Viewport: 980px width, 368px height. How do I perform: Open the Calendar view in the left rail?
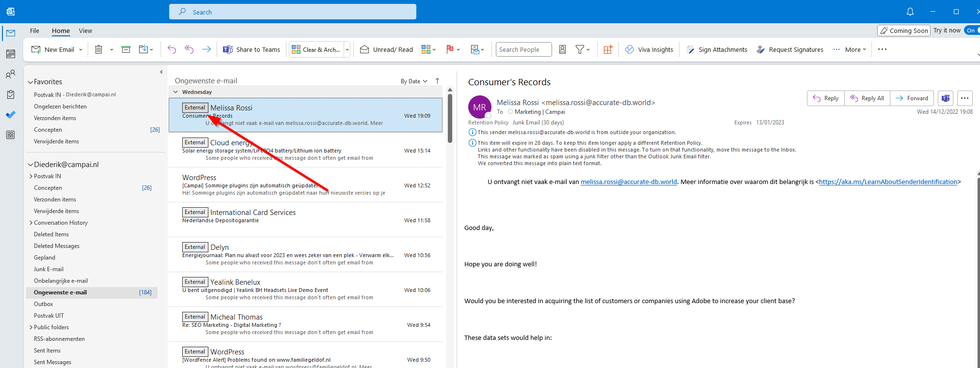(x=11, y=54)
